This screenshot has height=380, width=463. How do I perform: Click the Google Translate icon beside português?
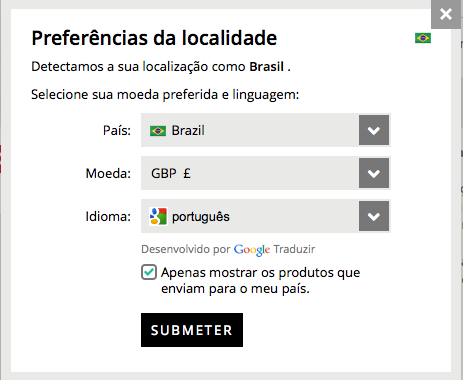coord(158,216)
